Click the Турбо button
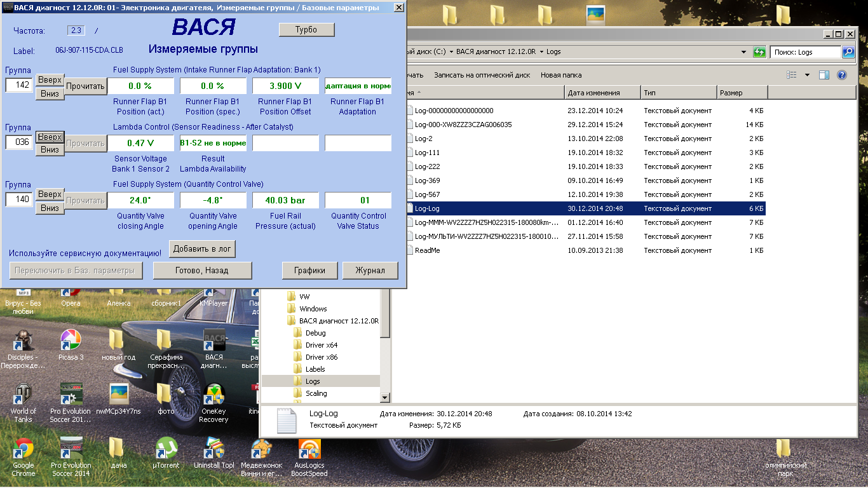868x488 pixels. 306,30
